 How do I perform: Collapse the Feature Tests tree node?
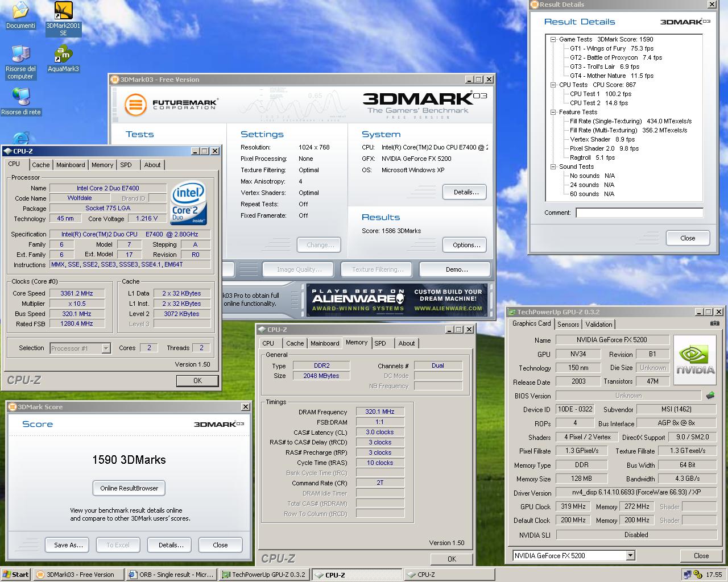553,112
